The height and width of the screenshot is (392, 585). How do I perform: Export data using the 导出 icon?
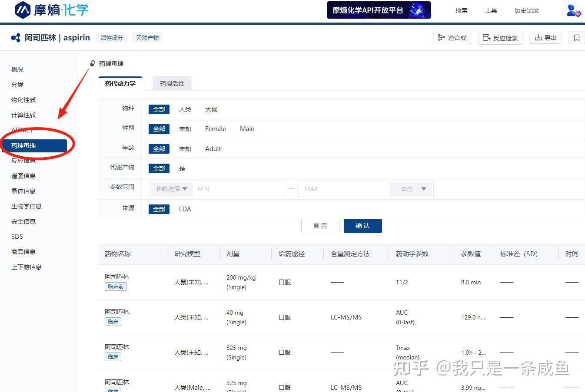coord(545,38)
